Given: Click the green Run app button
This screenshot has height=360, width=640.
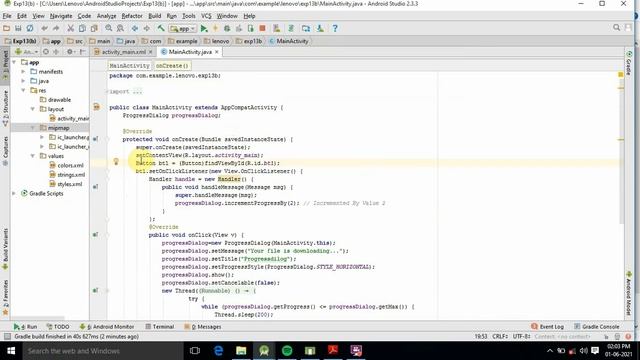Looking at the screenshot, I should pos(204,29).
